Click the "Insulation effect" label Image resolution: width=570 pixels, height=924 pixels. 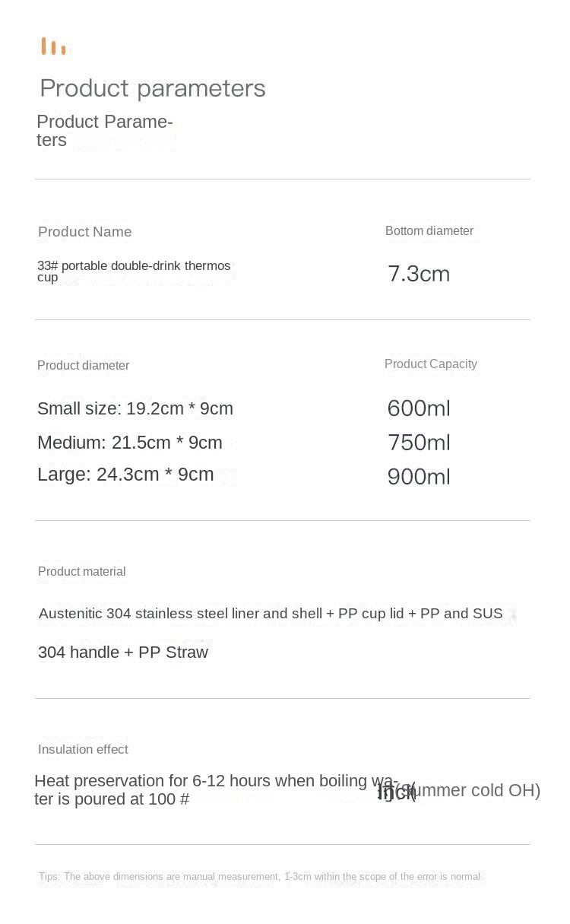pyautogui.click(x=83, y=750)
